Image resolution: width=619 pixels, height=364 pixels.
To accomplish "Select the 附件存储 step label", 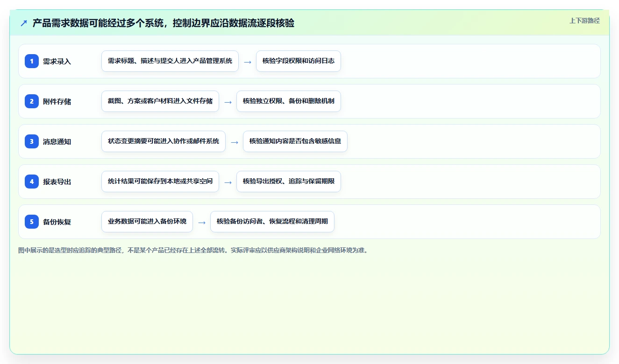I will coord(57,101).
